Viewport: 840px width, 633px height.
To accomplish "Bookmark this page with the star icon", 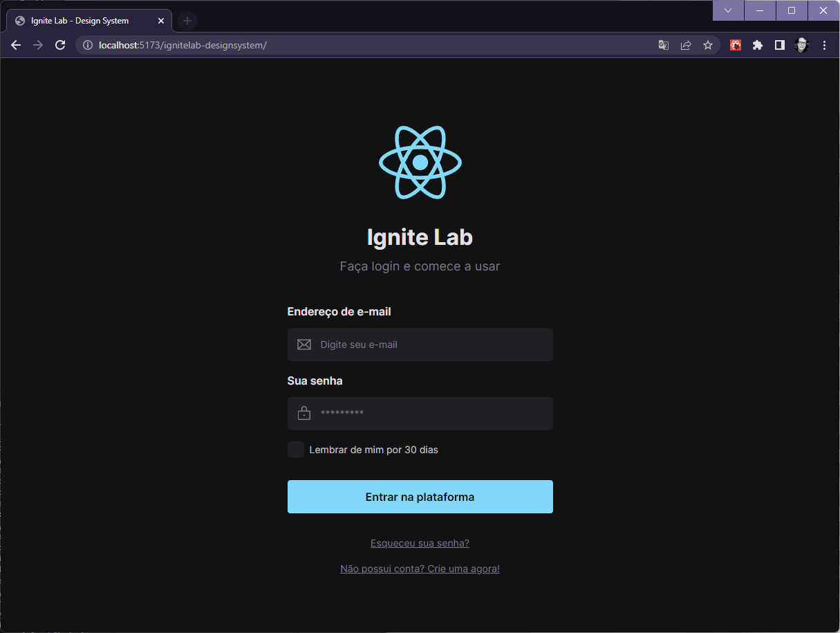I will click(708, 45).
